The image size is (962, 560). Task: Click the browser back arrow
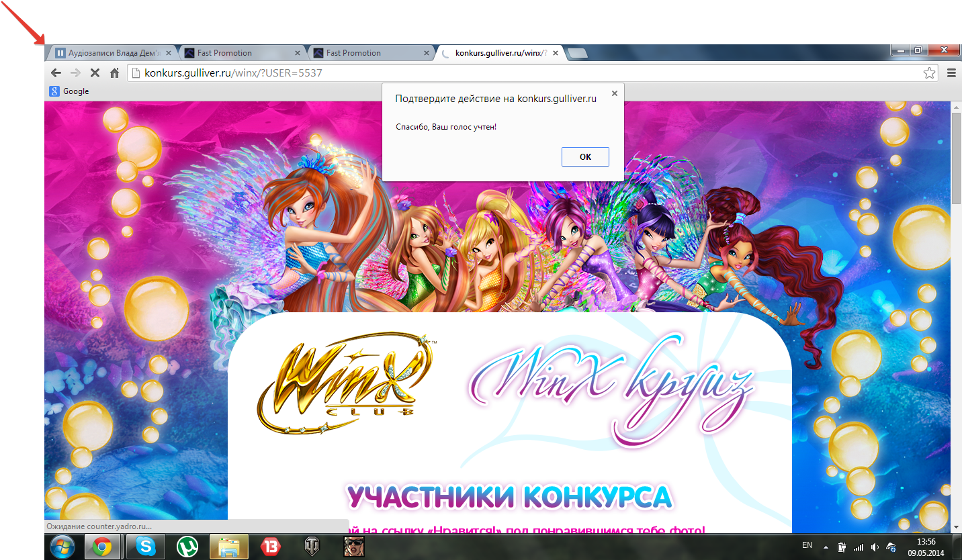(x=56, y=73)
